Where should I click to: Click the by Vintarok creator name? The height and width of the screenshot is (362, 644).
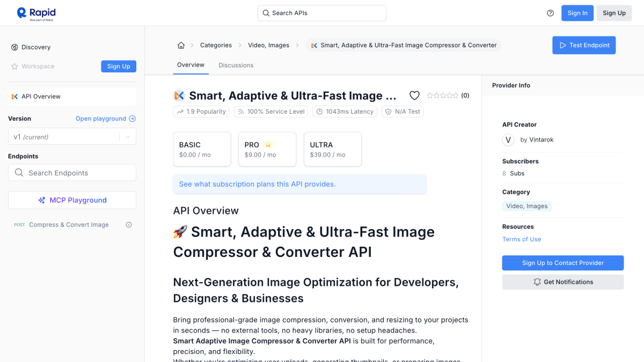point(537,140)
